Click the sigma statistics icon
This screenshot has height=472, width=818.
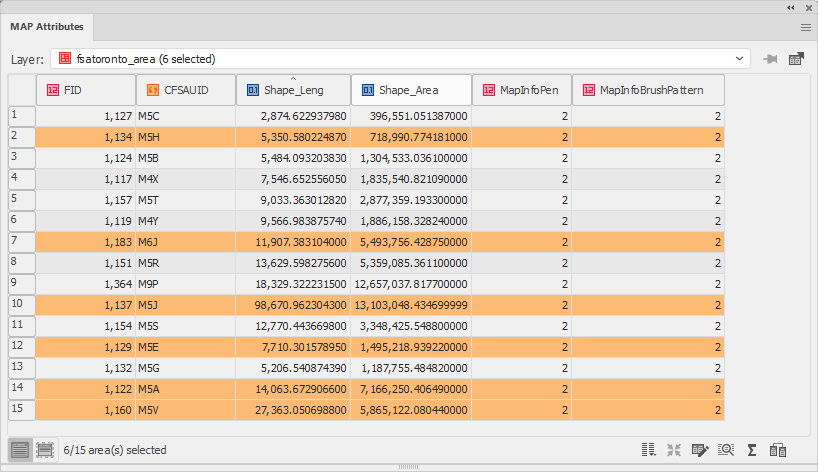click(752, 450)
